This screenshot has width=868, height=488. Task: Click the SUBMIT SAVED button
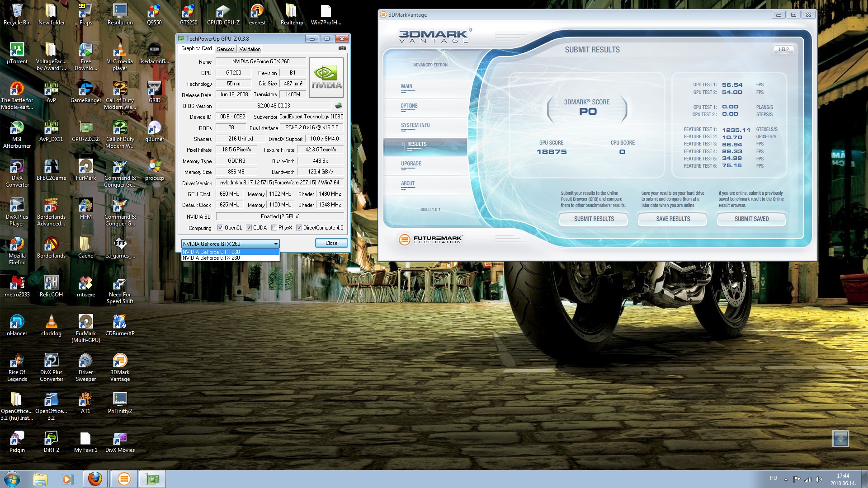click(751, 219)
